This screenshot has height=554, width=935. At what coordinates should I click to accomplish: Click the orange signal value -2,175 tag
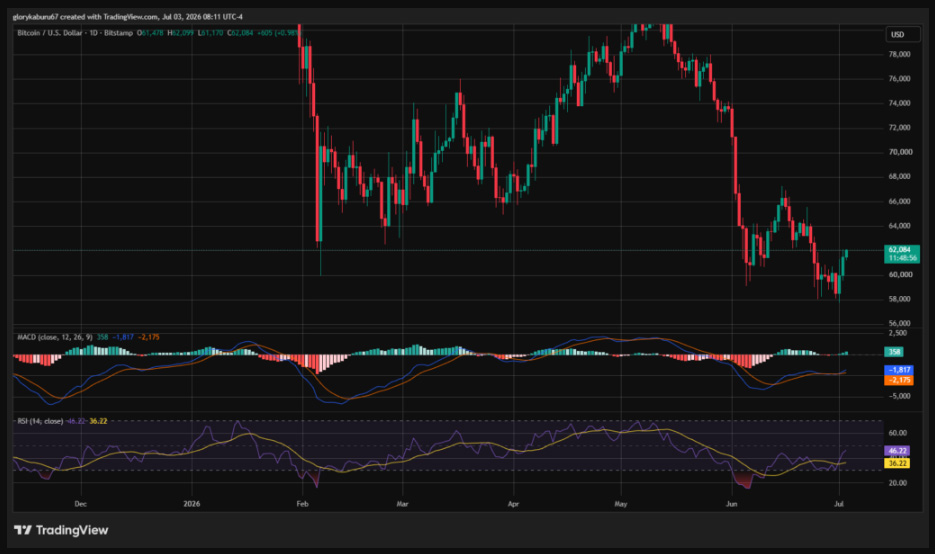point(899,380)
